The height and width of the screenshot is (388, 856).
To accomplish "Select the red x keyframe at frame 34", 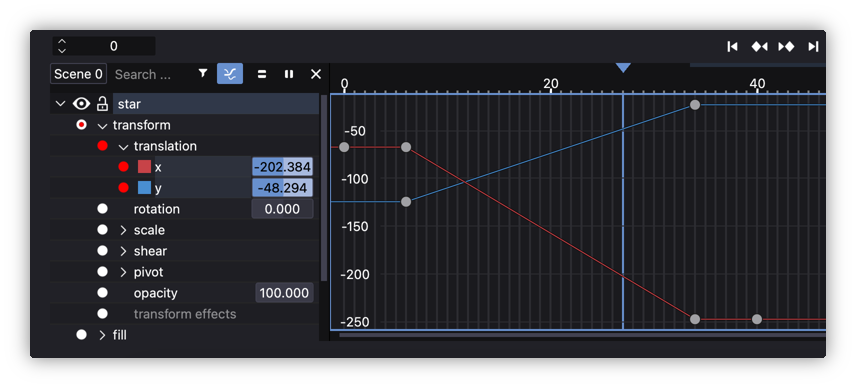I will [x=694, y=319].
